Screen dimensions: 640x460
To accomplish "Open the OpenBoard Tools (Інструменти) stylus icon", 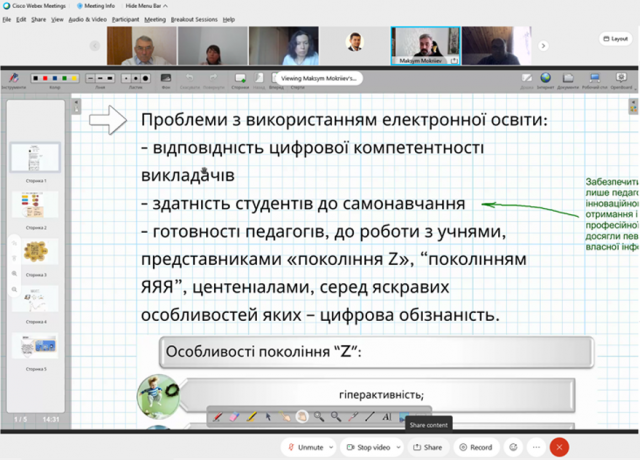I will pyautogui.click(x=14, y=78).
